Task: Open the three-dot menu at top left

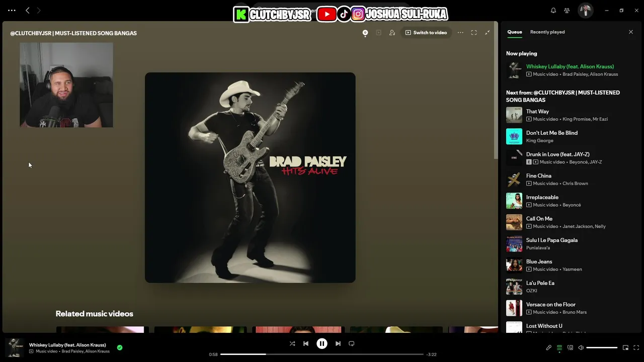Action: coord(12,10)
